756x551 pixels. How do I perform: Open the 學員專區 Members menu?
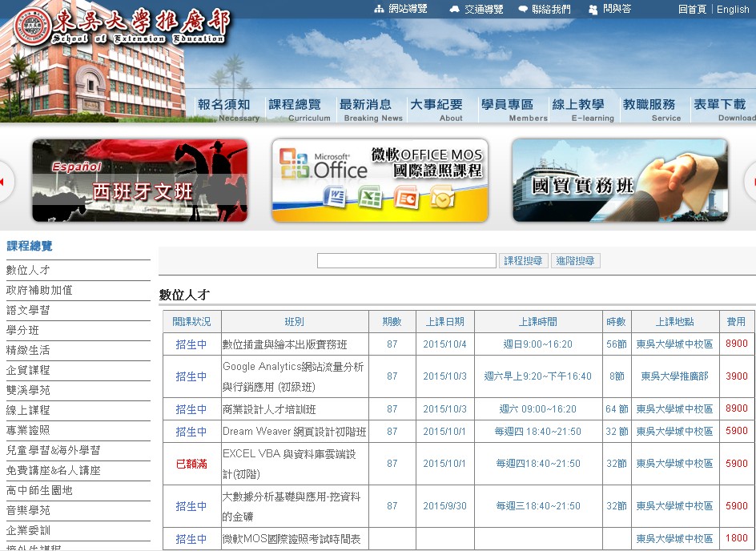click(x=513, y=110)
